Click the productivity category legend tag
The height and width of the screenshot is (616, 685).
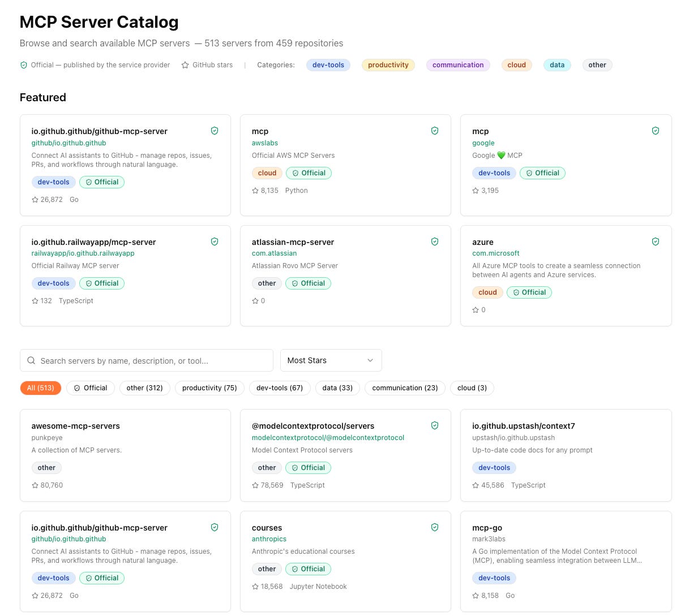[x=388, y=65]
